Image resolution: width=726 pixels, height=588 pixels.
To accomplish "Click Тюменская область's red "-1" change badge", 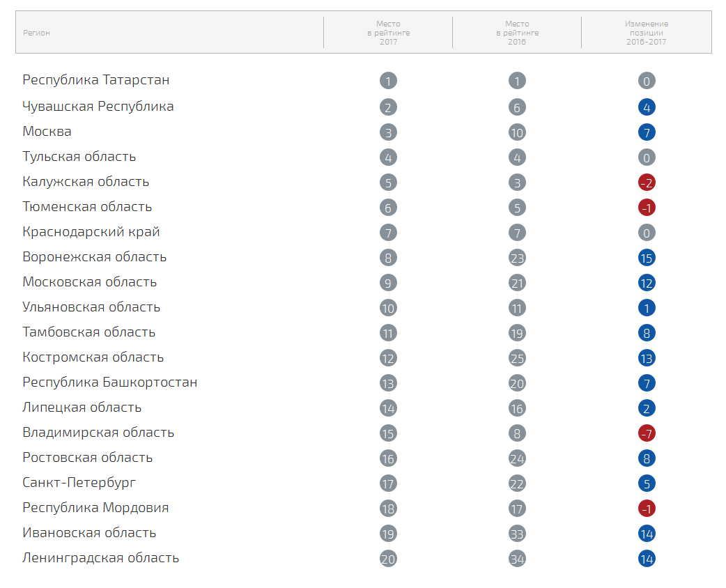I will (x=647, y=208).
